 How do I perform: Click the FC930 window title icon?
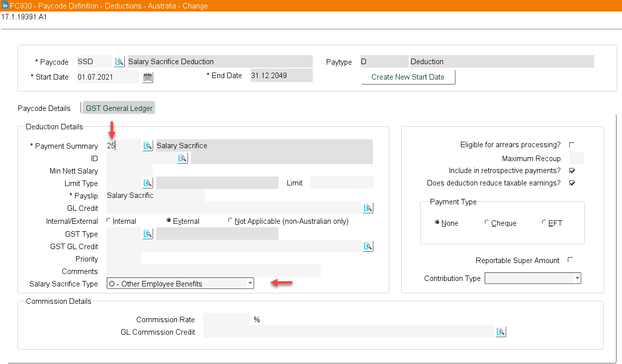pos(5,5)
